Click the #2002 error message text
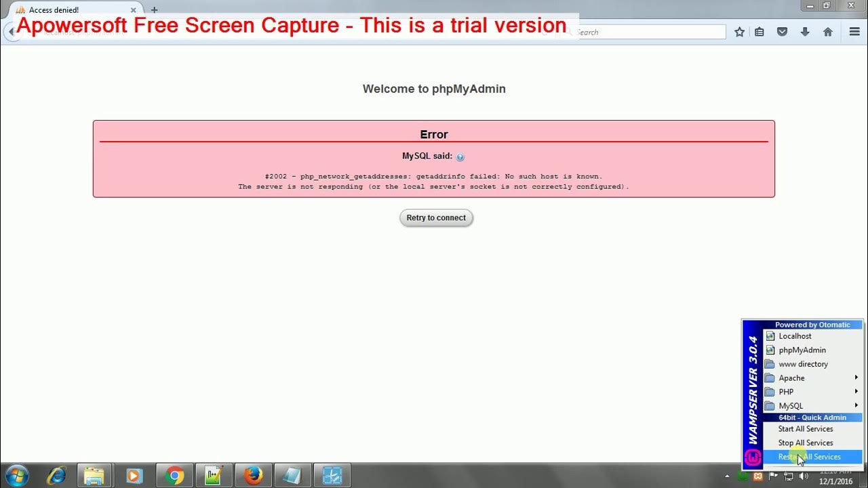The image size is (868, 488). pyautogui.click(x=434, y=176)
